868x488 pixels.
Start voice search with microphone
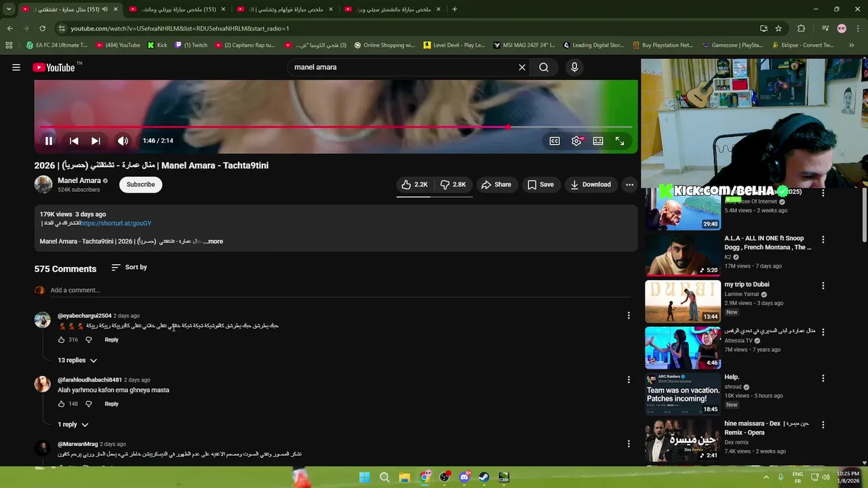[x=574, y=67]
